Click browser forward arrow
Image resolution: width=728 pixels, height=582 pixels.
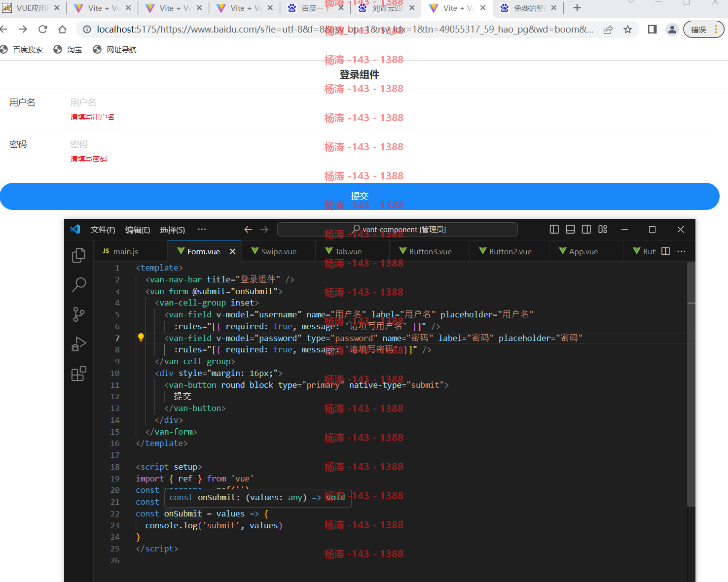[23, 30]
